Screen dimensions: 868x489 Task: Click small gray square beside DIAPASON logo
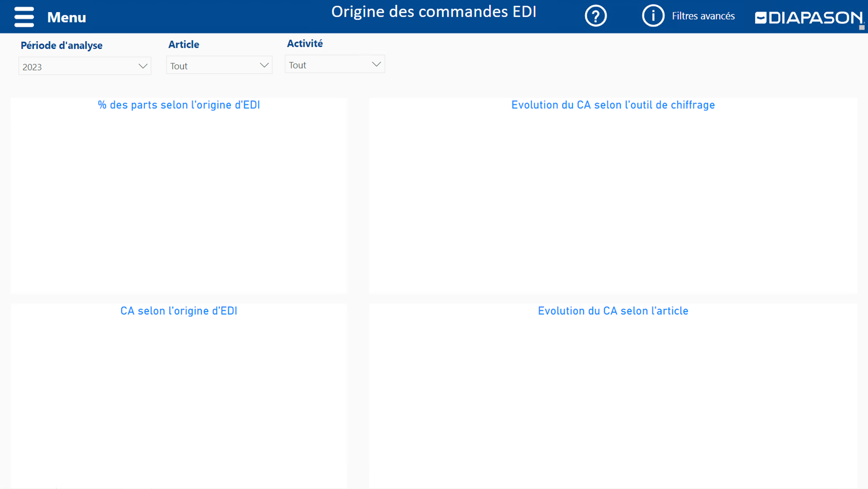tap(861, 27)
